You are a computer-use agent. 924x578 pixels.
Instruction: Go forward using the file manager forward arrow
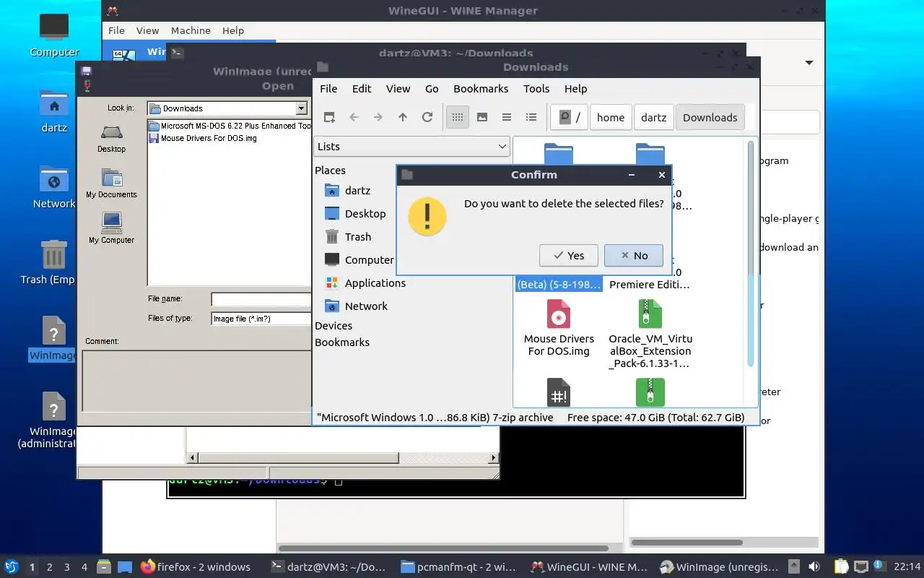tap(378, 117)
